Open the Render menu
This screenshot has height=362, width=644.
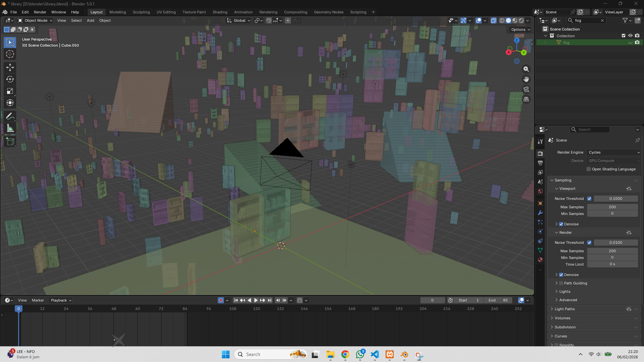40,12
